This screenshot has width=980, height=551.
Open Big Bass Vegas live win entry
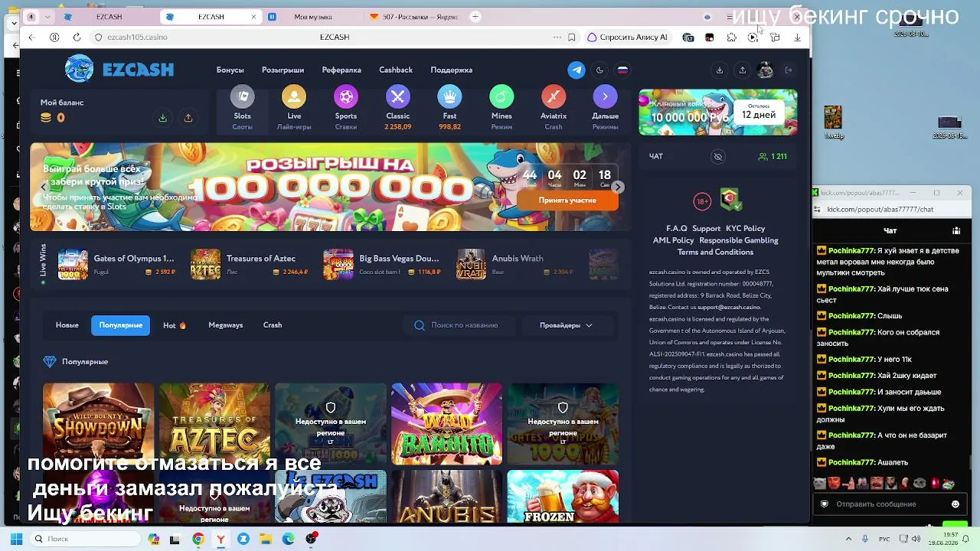coord(383,265)
